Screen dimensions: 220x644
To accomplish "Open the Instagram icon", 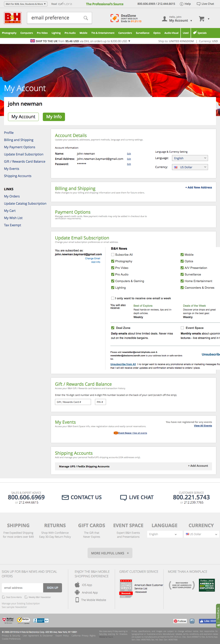I will pos(192,621).
